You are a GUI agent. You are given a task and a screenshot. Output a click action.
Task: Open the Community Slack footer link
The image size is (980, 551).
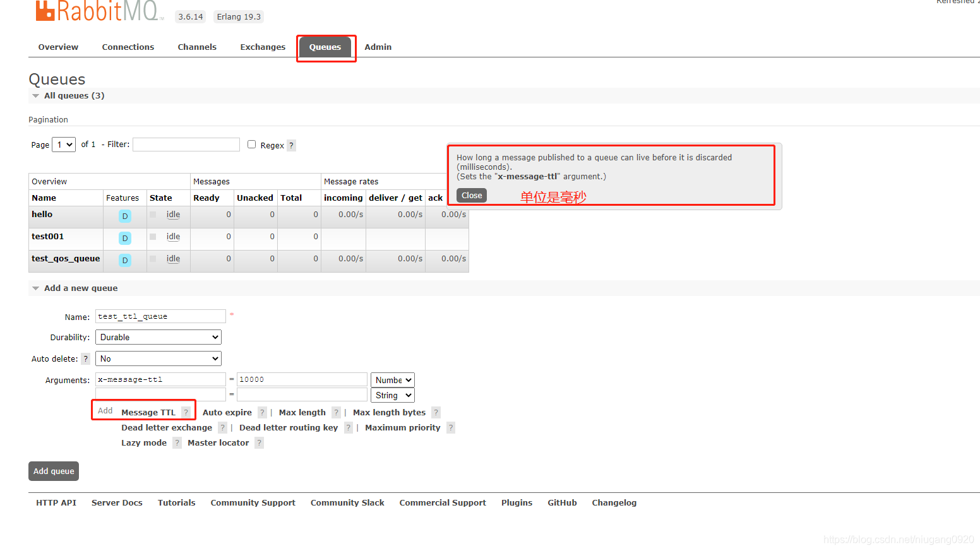[347, 503]
